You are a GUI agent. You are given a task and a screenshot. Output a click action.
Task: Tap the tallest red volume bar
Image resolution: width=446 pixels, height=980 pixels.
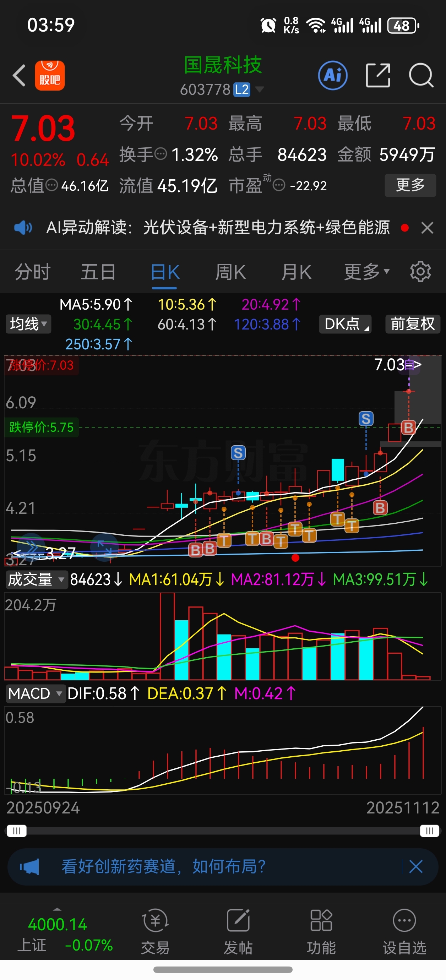[x=168, y=636]
